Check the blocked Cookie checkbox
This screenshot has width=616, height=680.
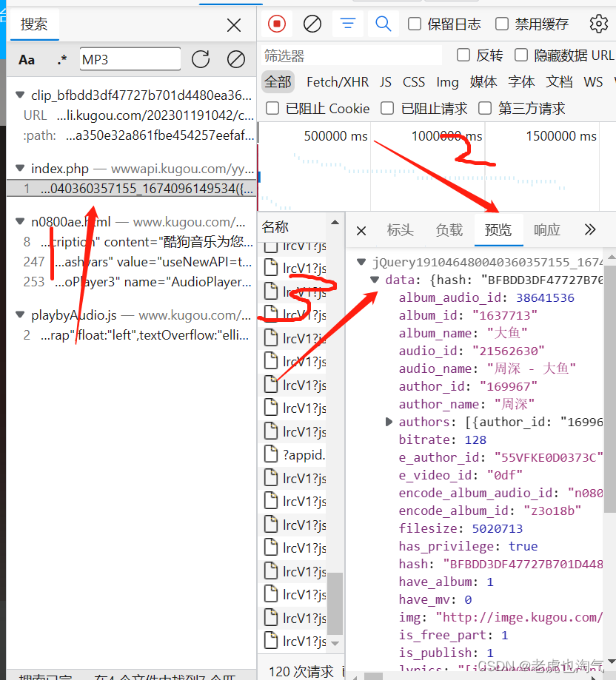tap(272, 108)
